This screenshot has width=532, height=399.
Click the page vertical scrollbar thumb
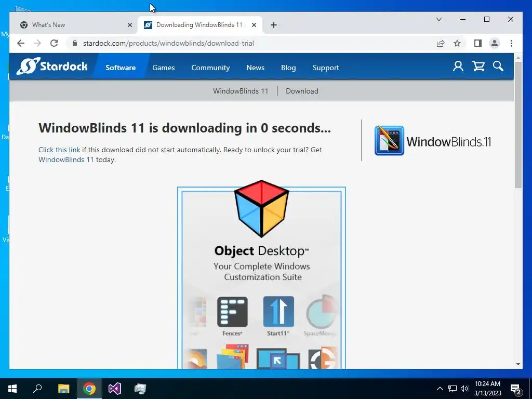518,125
